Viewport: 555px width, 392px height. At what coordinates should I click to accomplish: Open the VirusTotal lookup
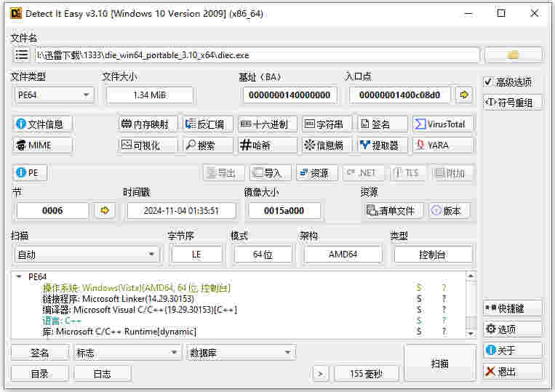pyautogui.click(x=443, y=124)
